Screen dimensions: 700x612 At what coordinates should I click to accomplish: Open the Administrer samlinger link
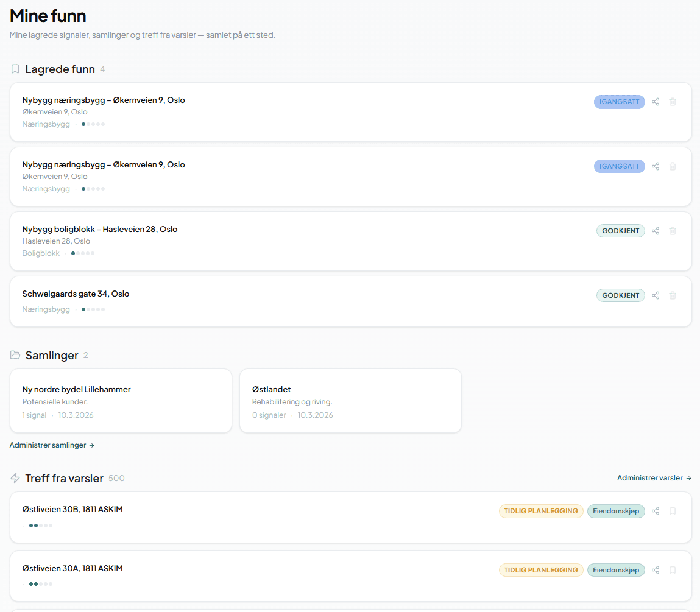pyautogui.click(x=52, y=445)
